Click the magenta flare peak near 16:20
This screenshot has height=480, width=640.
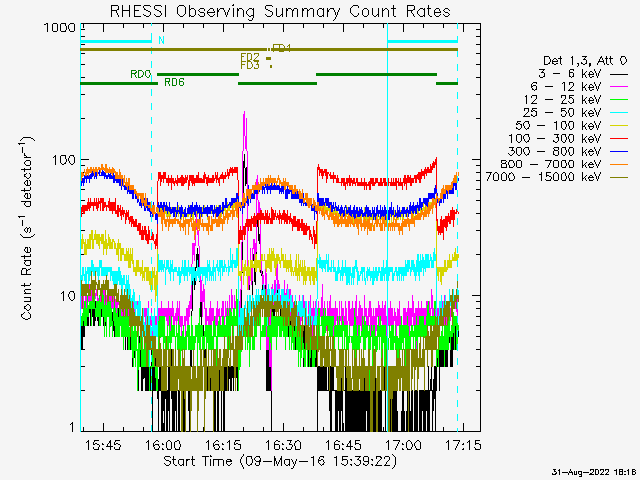pos(244,116)
